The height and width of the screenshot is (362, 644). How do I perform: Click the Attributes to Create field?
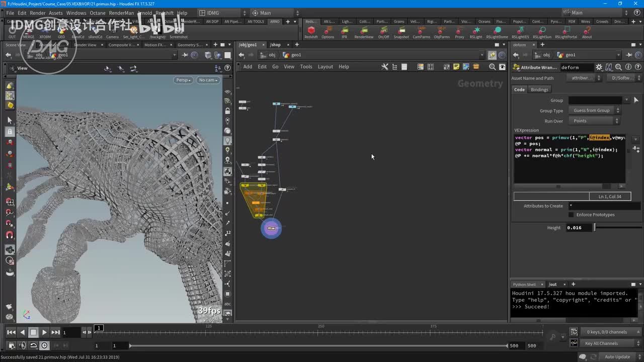point(604,206)
